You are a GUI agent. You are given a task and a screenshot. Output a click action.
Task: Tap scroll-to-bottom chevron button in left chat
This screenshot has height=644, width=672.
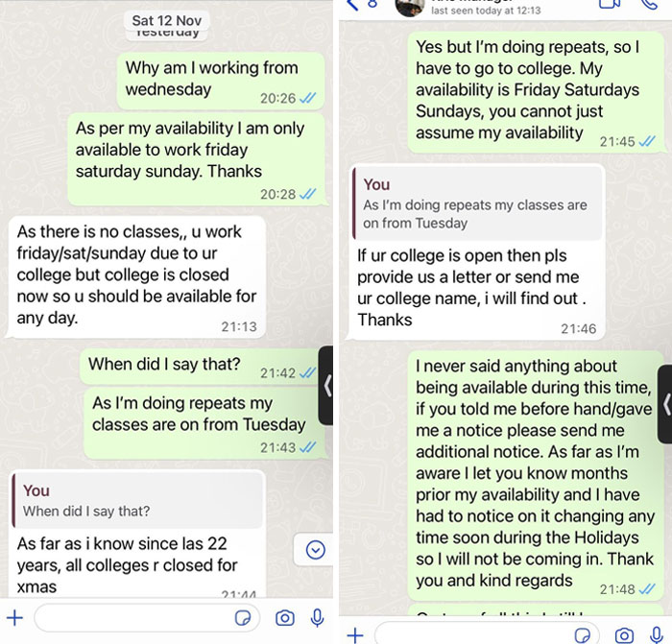pos(315,550)
